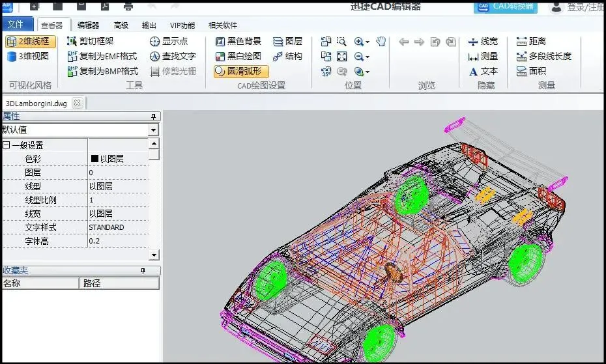Viewport: 606px width, 364px height.
Task: Toggle 文本 text hiding
Action: tap(483, 72)
